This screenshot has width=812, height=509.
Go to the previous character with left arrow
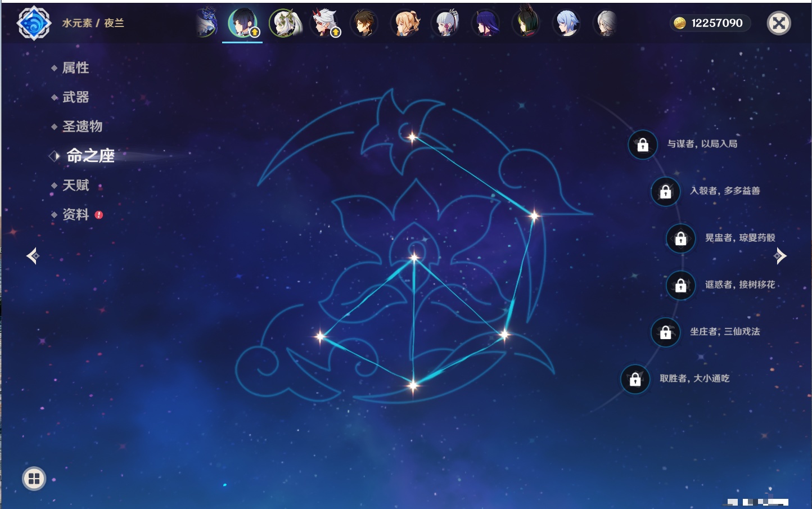(33, 256)
